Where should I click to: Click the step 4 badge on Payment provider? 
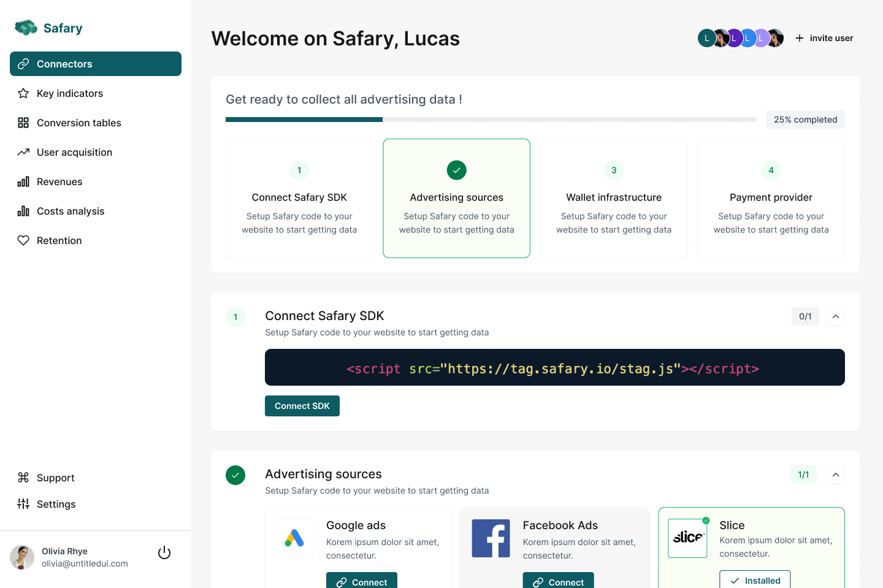pyautogui.click(x=771, y=170)
